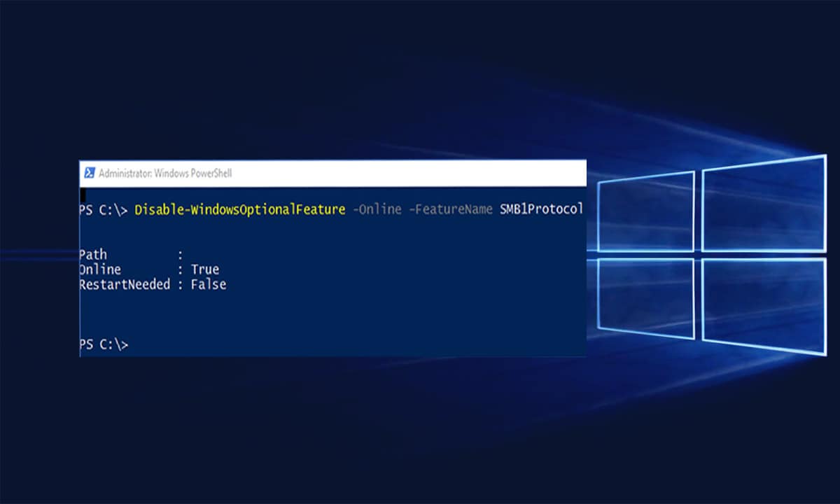Click the "Online" output label
The width and height of the screenshot is (840, 504).
tap(100, 269)
